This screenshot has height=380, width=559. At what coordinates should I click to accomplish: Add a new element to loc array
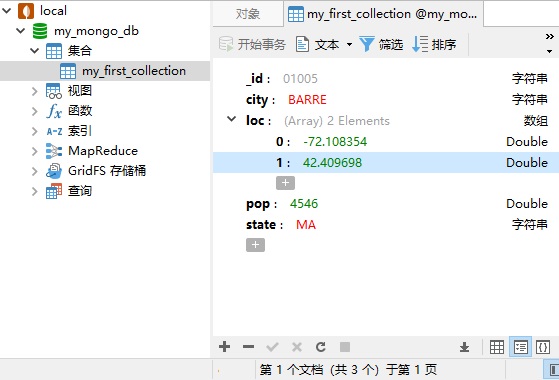pos(285,183)
